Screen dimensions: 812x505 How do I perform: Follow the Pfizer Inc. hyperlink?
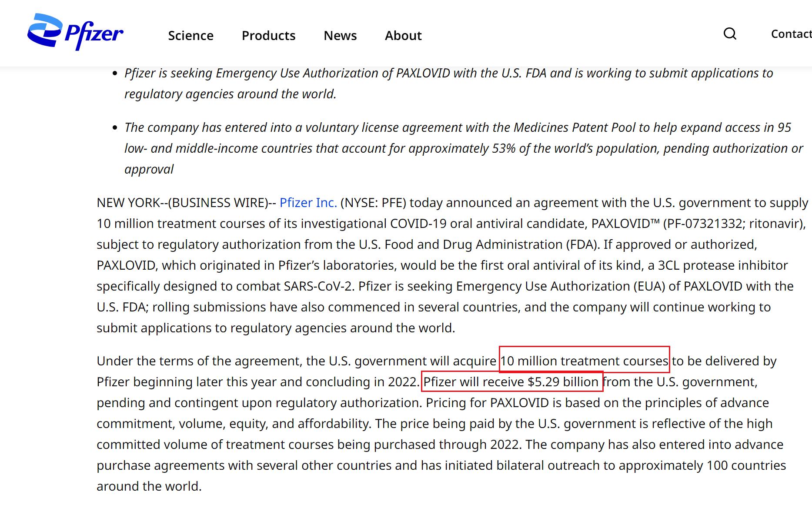tap(308, 203)
